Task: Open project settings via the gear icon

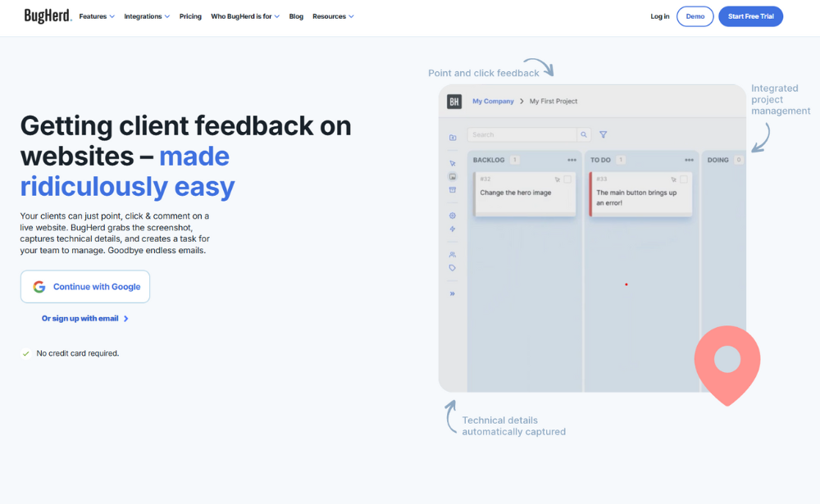Action: point(452,215)
